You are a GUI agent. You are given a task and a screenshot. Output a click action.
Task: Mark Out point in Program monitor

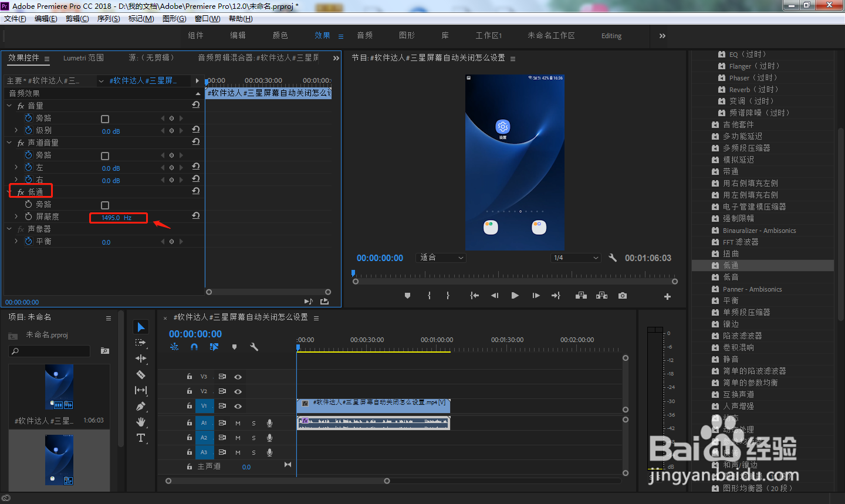pyautogui.click(x=448, y=296)
